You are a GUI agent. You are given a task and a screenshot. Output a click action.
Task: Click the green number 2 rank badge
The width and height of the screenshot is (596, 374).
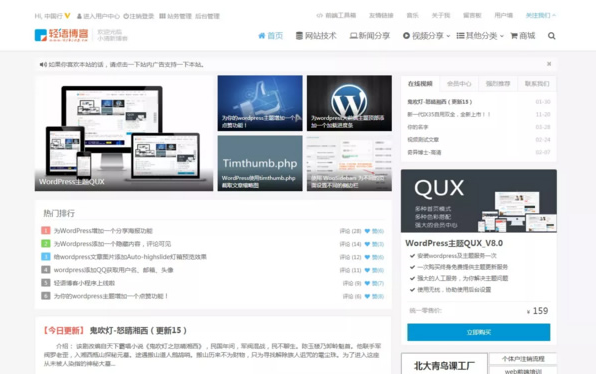(x=46, y=244)
